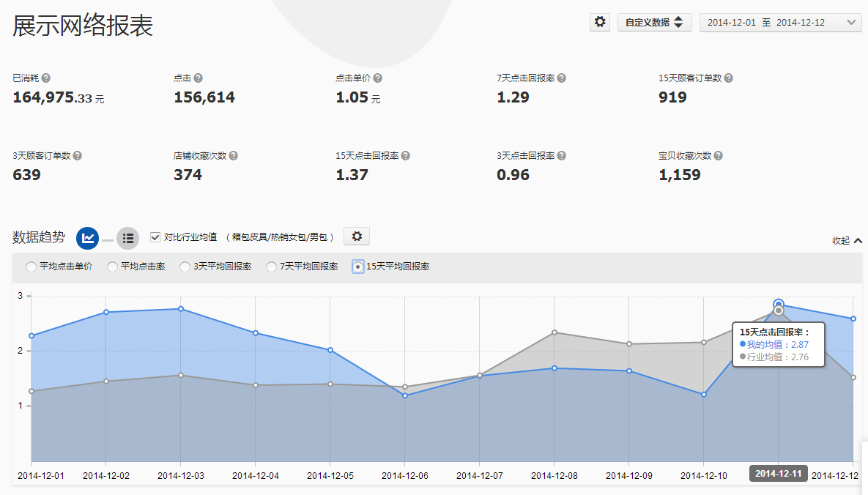The width and height of the screenshot is (868, 495).
Task: Select the 3天平均回报率 radio option
Action: click(x=186, y=267)
